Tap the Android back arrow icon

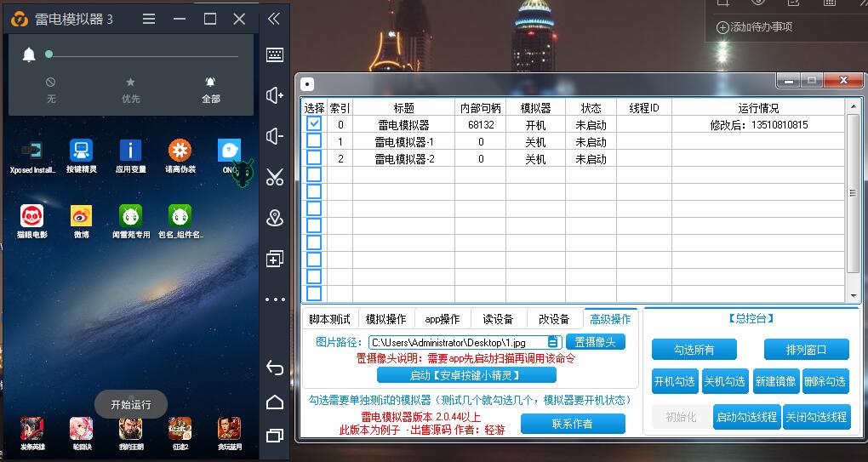[x=275, y=368]
